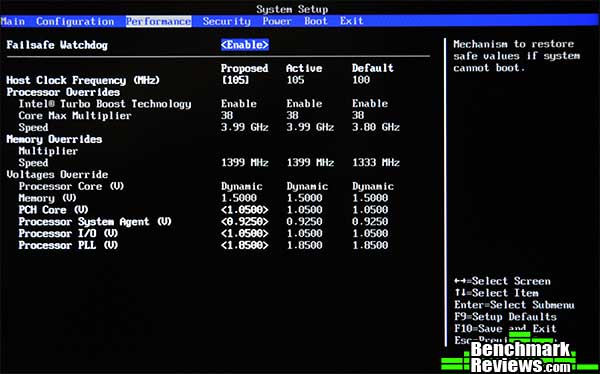Viewport: 600px width, 374px height.
Task: Switch to the Boot tab
Action: tap(316, 21)
